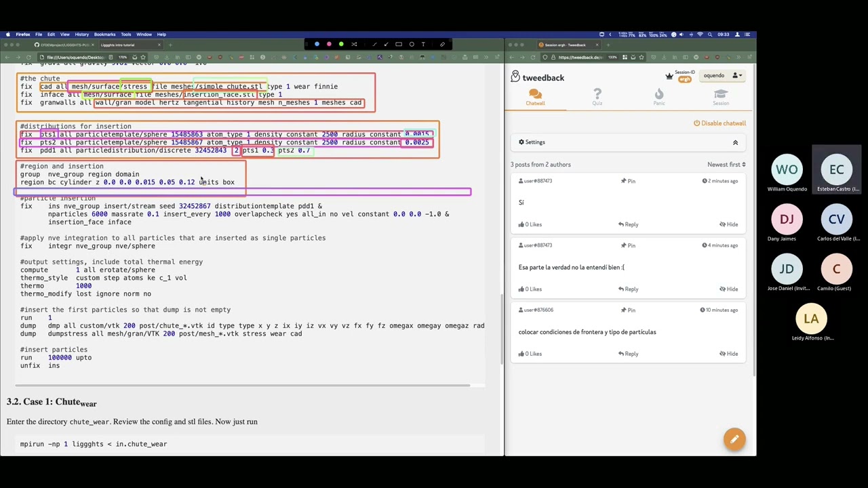Select Leidy Alfonso participant avatar

811,319
